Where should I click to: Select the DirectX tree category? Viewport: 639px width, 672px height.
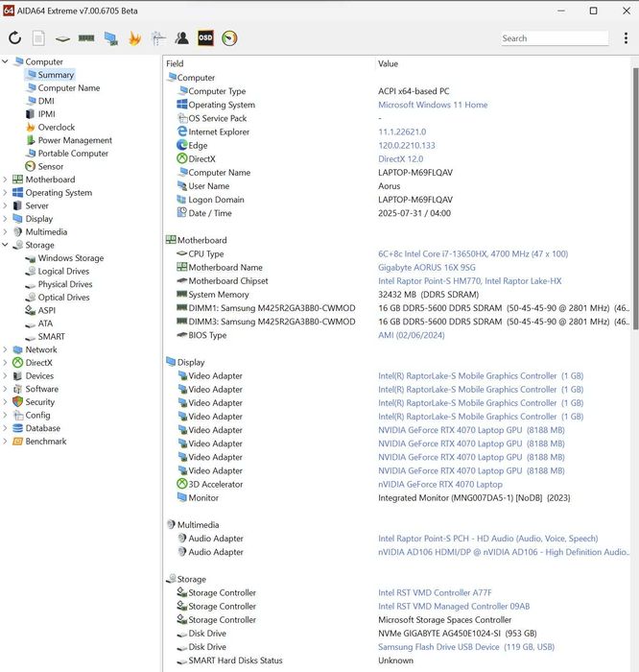coord(38,363)
